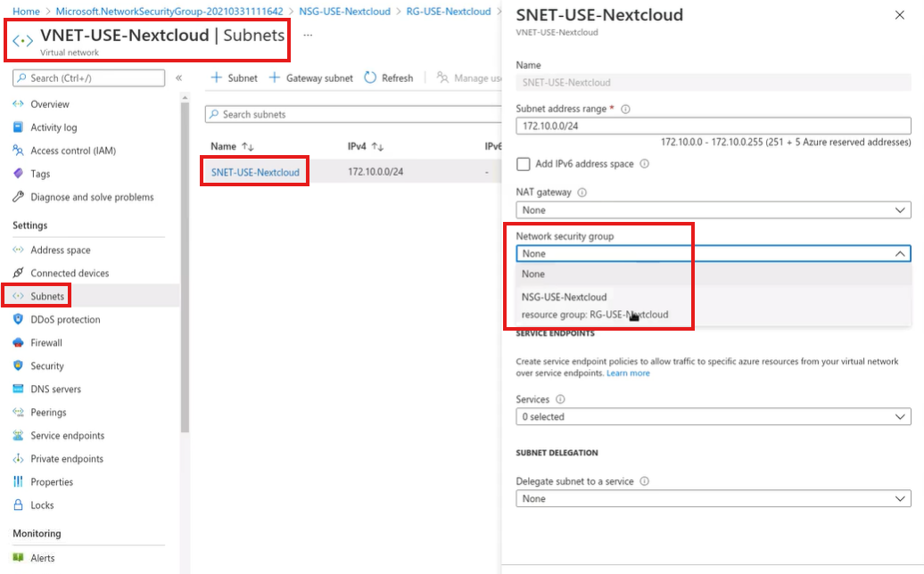
Task: Choose NSG-USE-Nextcloud from the dropdown list
Action: point(714,306)
